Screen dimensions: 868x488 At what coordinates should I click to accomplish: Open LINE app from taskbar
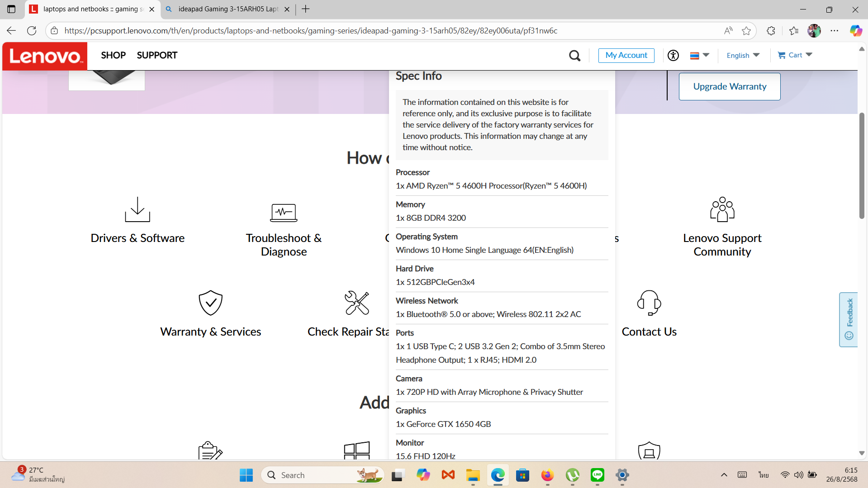point(598,475)
